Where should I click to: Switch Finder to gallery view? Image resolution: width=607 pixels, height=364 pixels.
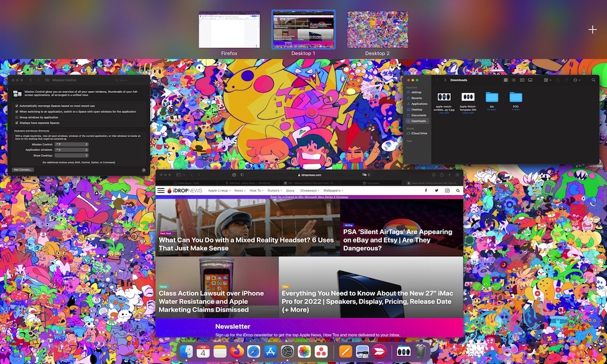click(x=530, y=80)
